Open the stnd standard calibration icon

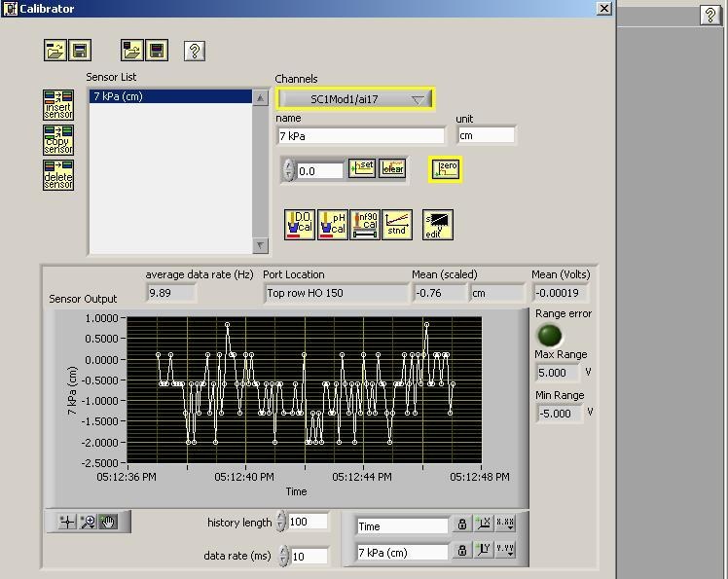tap(397, 225)
